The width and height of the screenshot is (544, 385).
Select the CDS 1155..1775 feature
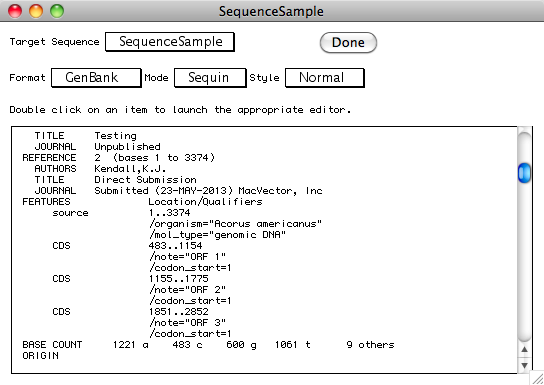[x=130, y=279]
